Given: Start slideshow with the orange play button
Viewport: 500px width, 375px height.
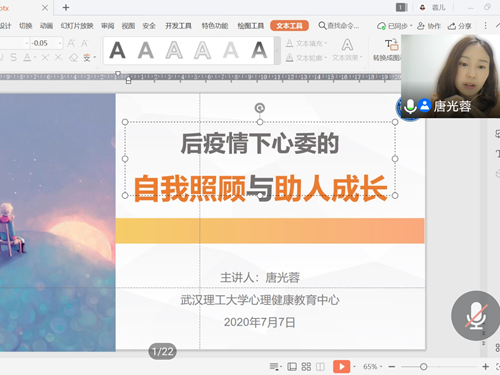Looking at the screenshot, I should click(x=341, y=367).
